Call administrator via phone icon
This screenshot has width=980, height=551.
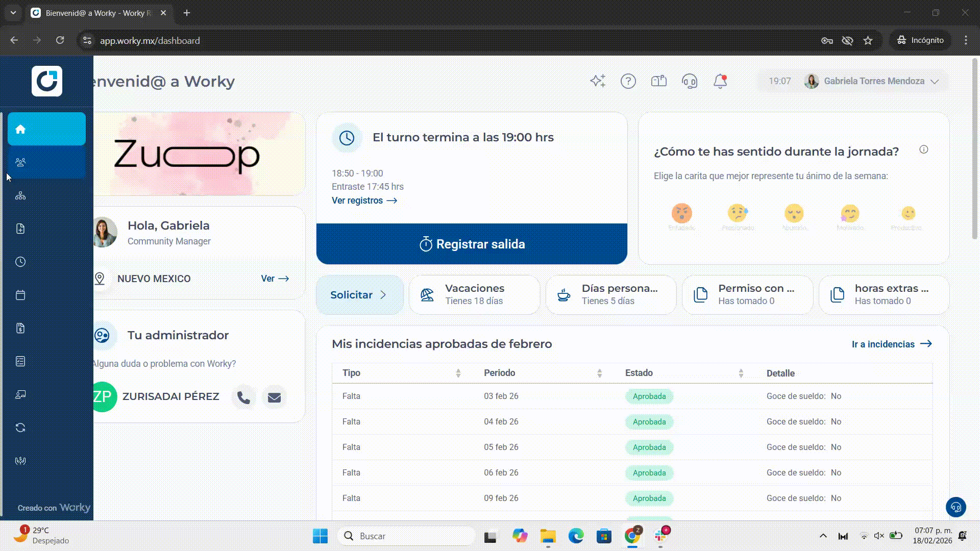click(x=243, y=397)
